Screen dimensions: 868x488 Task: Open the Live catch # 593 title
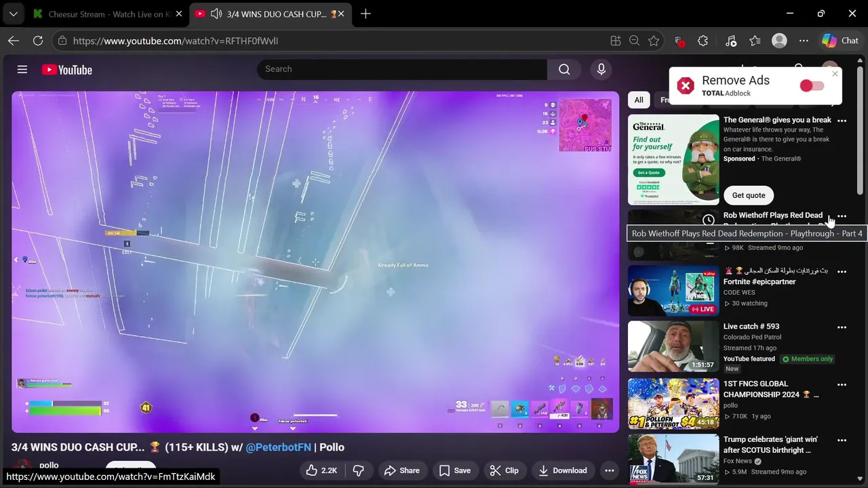(751, 327)
